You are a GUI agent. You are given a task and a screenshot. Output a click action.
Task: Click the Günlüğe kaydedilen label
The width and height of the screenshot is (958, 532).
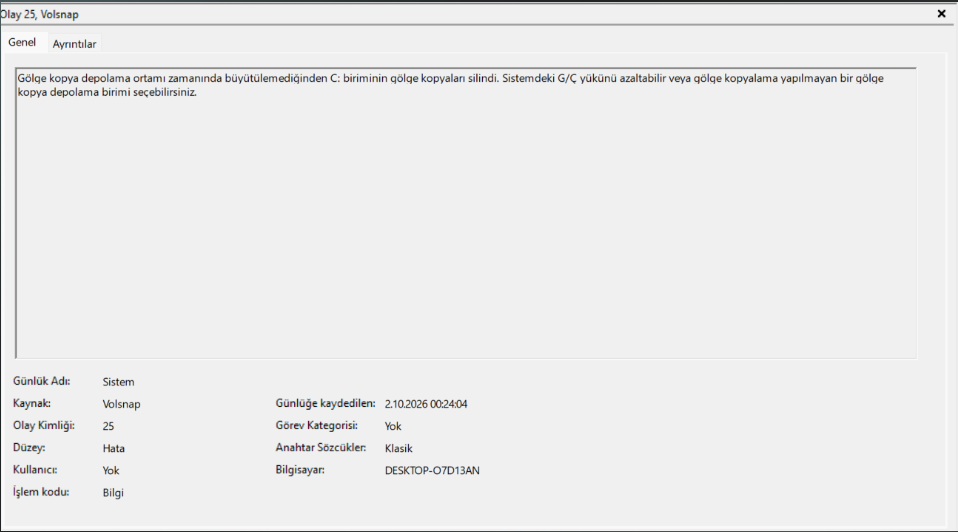(325, 403)
